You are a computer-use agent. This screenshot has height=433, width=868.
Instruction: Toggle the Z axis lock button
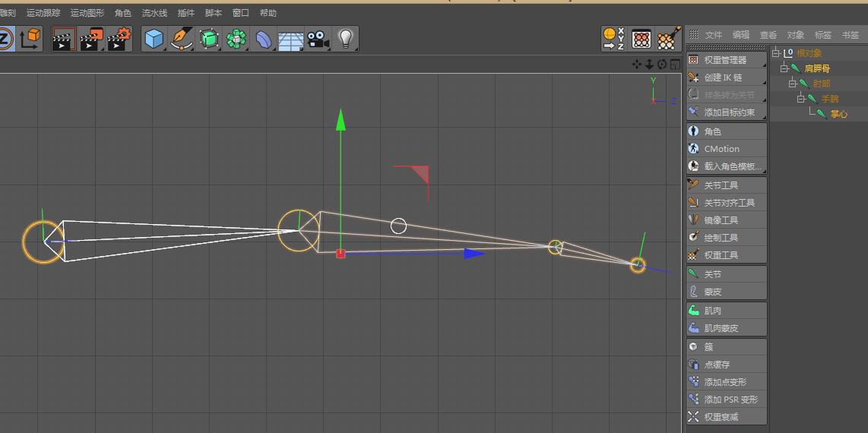pyautogui.click(x=5, y=39)
